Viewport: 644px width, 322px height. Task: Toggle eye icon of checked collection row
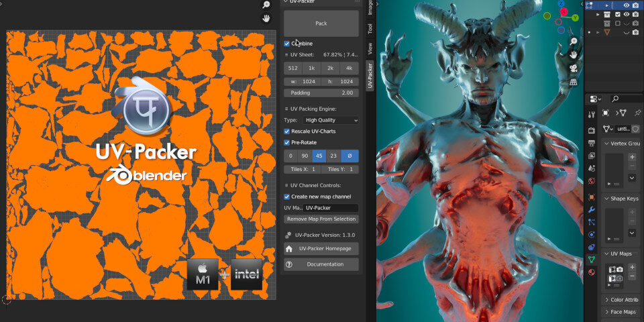pyautogui.click(x=627, y=14)
